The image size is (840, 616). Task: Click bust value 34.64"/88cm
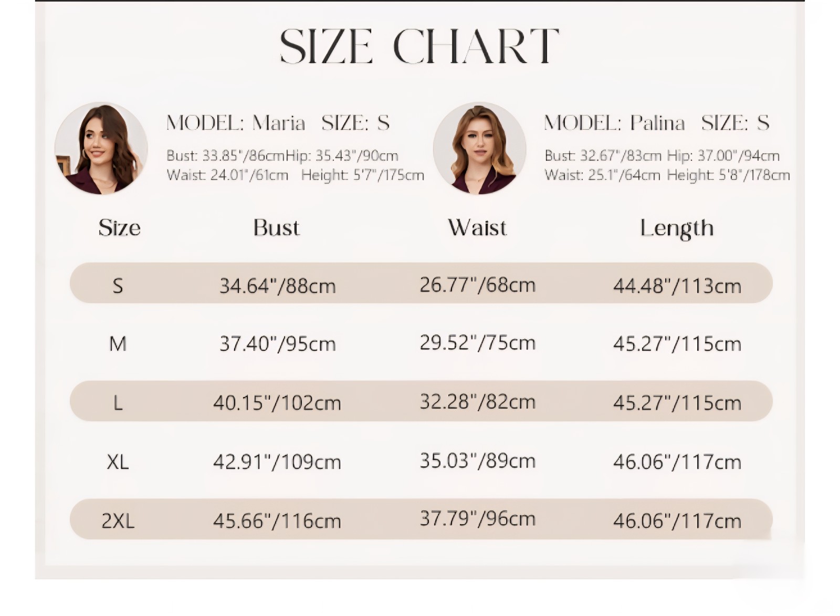coord(277,286)
